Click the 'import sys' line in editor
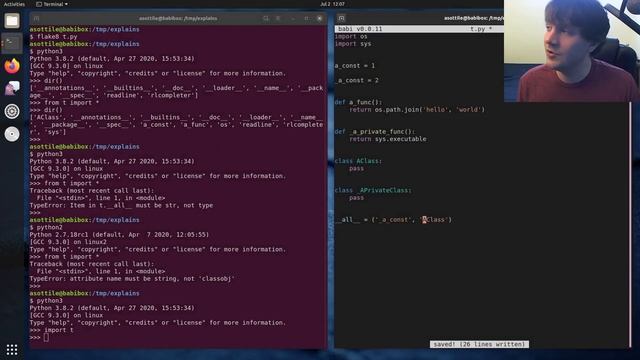This screenshot has height=360, width=640. [x=353, y=44]
